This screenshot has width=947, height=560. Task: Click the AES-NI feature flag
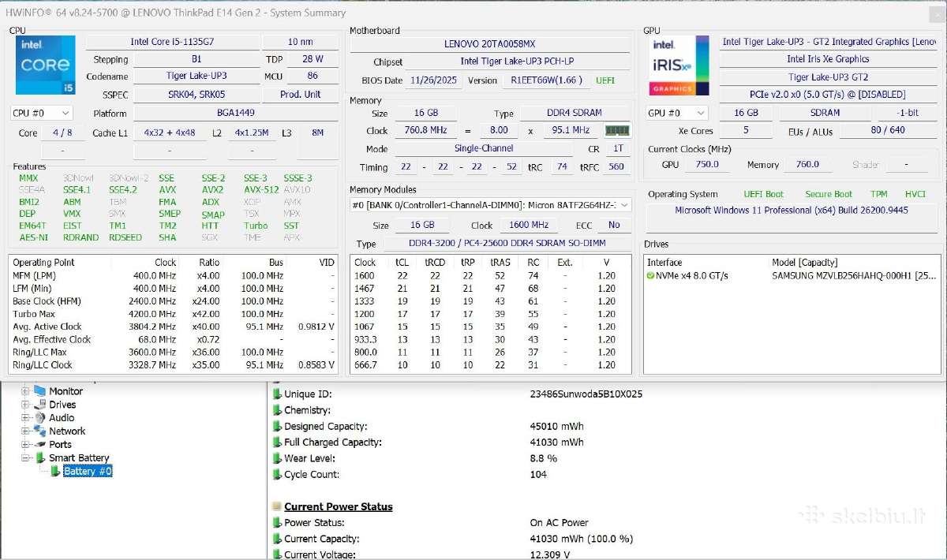33,237
